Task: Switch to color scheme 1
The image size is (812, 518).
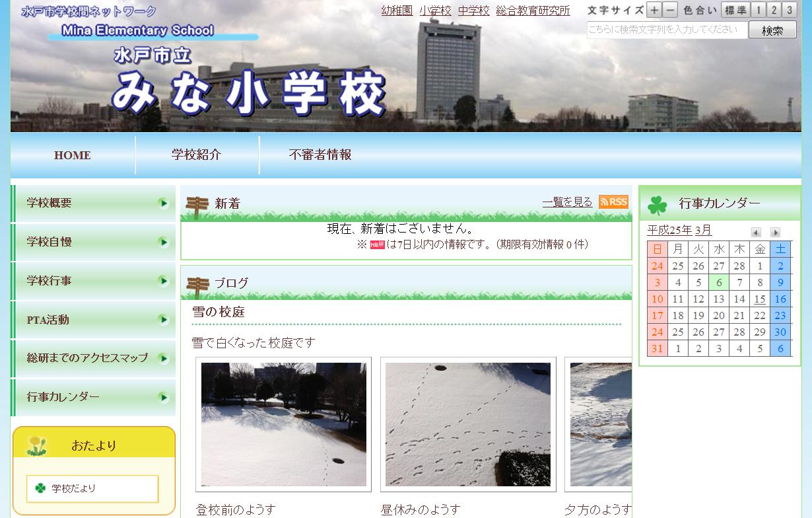Action: [758, 10]
